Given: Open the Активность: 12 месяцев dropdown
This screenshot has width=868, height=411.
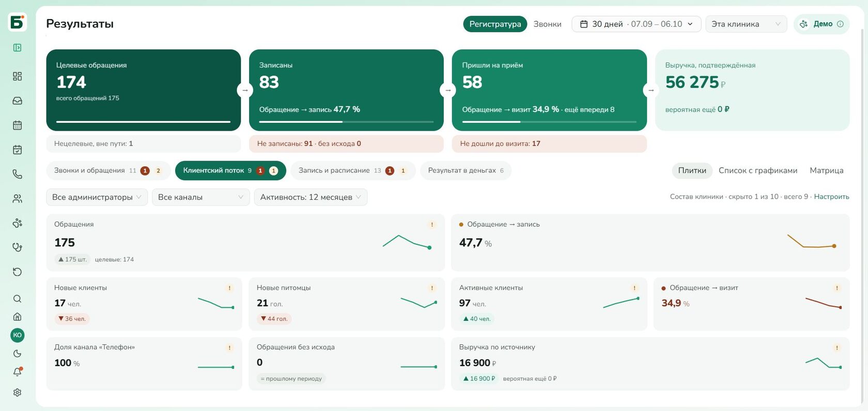Looking at the screenshot, I should click(x=311, y=197).
